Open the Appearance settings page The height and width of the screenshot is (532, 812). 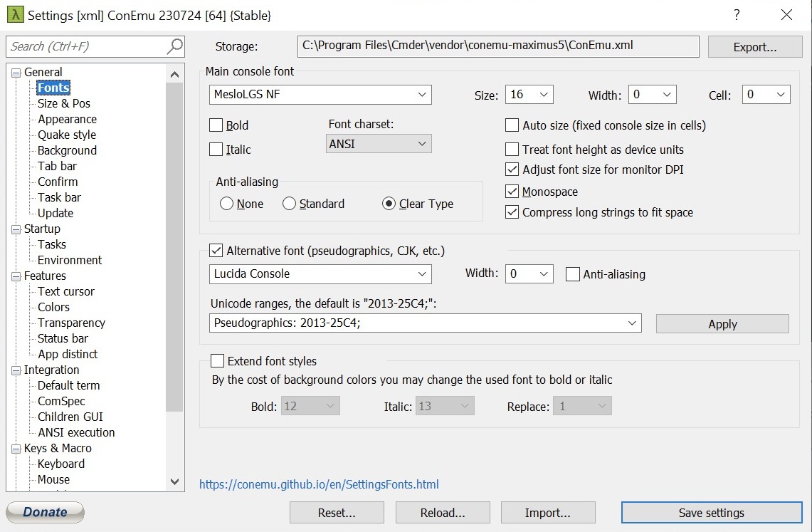point(68,119)
